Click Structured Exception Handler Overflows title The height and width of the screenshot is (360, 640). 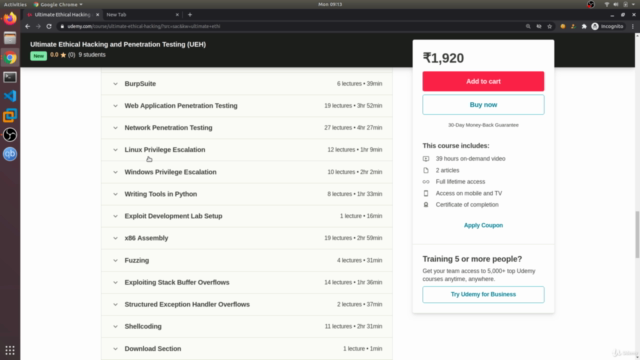[187, 304]
